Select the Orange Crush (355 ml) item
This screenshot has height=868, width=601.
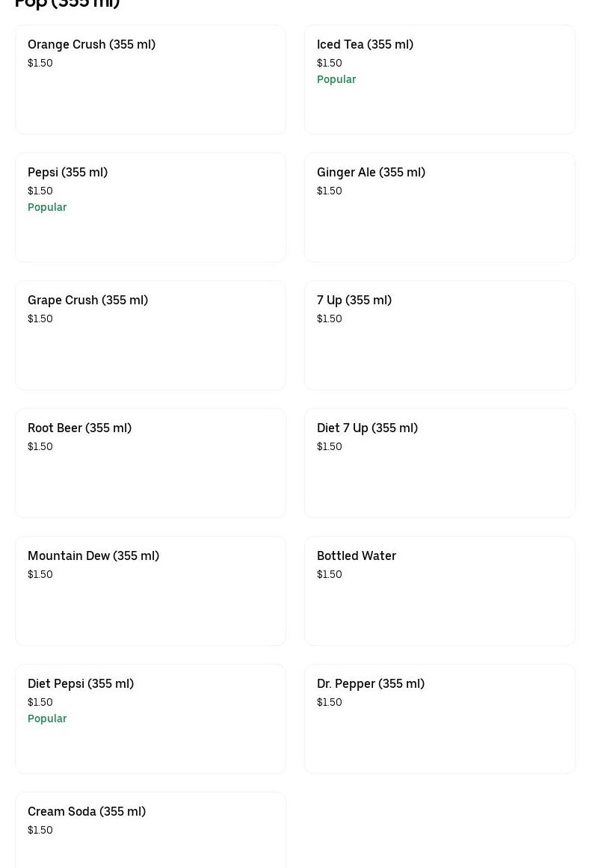pyautogui.click(x=150, y=80)
